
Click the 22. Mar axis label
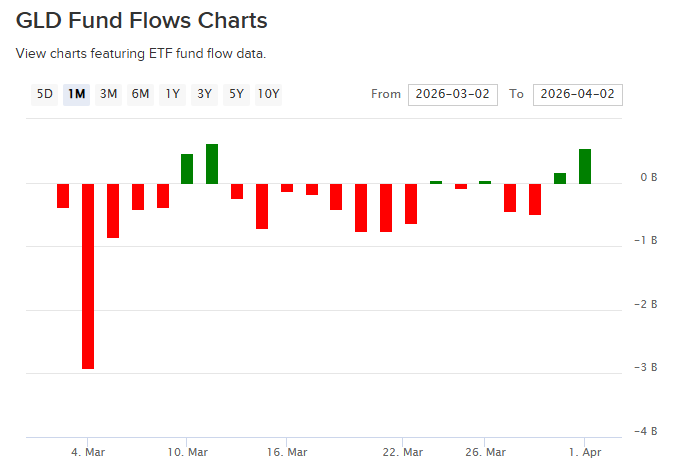click(x=402, y=451)
